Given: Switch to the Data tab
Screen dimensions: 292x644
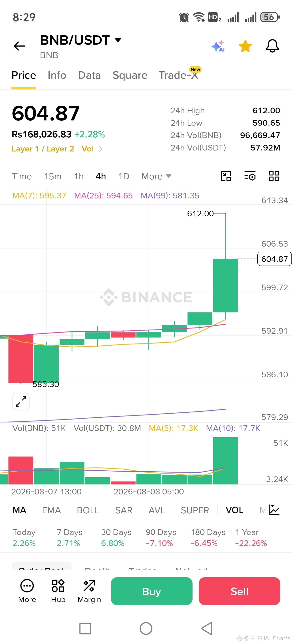Looking at the screenshot, I should (89, 75).
